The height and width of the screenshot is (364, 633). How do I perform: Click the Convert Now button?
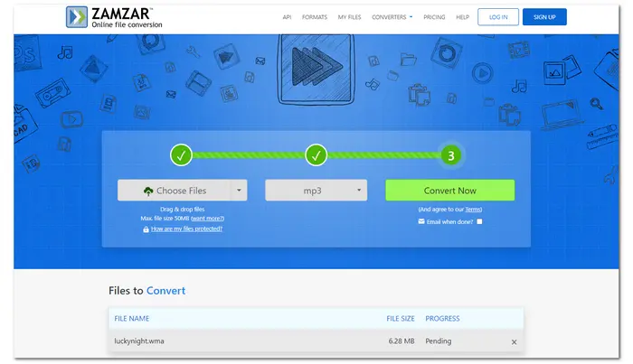pyautogui.click(x=449, y=191)
